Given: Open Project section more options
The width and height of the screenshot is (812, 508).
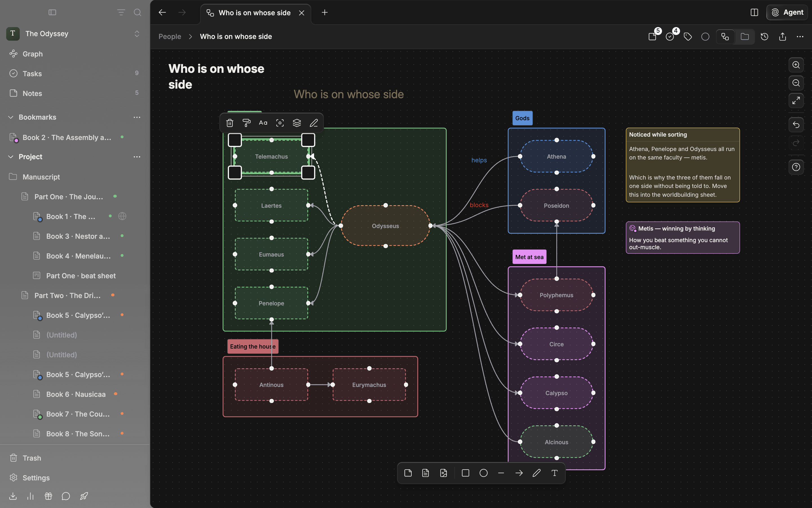Looking at the screenshot, I should [136, 157].
